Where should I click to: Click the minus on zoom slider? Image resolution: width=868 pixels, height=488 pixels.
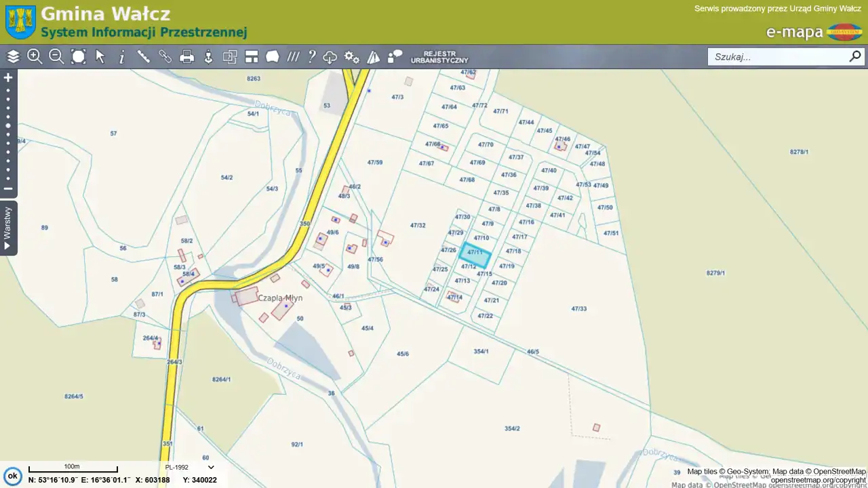[x=8, y=189]
